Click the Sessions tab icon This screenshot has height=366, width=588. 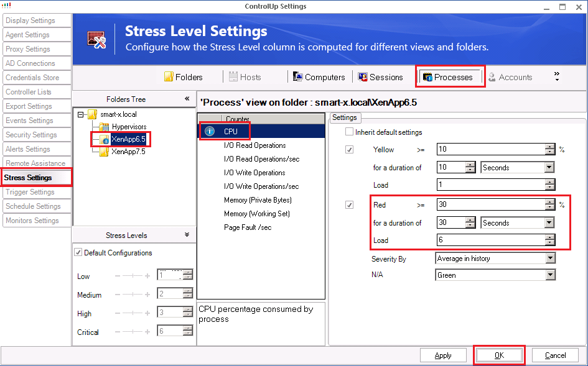(363, 77)
